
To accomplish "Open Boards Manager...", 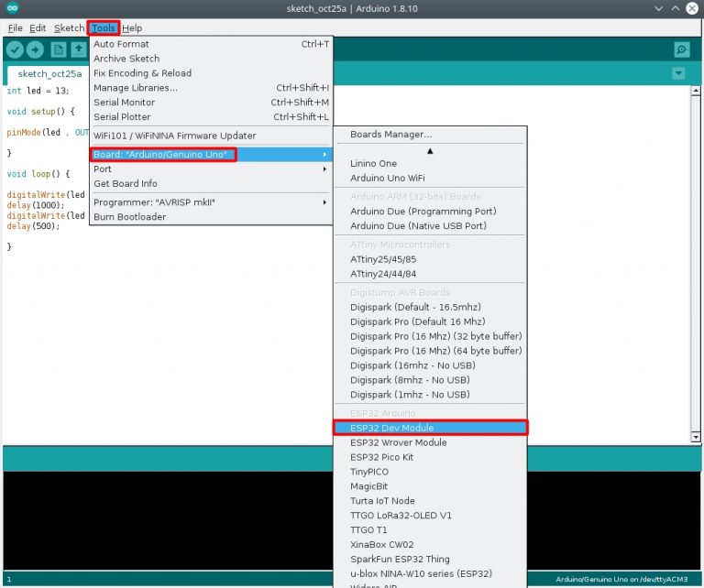I will point(430,134).
